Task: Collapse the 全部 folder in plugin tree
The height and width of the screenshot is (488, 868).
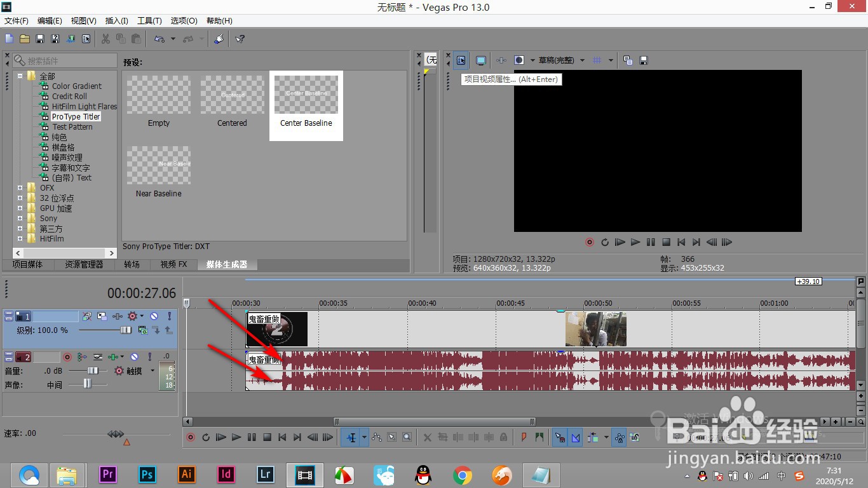Action: point(20,76)
